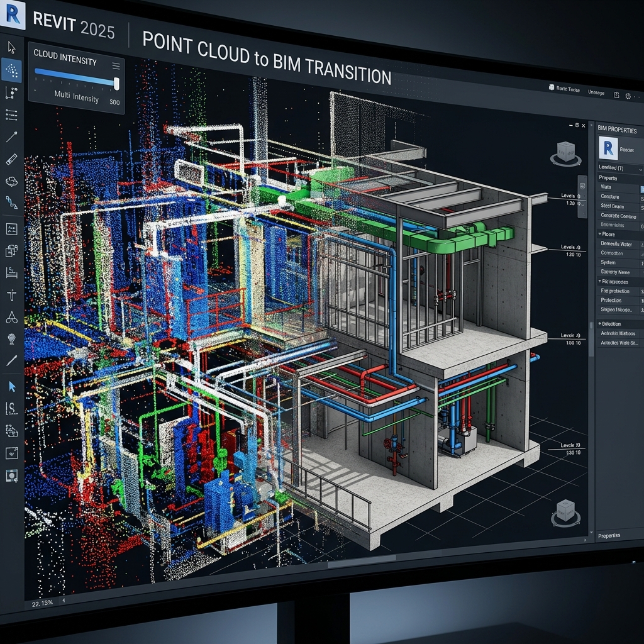Click the lower ViewCube near the grid
Screen dimensions: 644x644
click(x=565, y=513)
